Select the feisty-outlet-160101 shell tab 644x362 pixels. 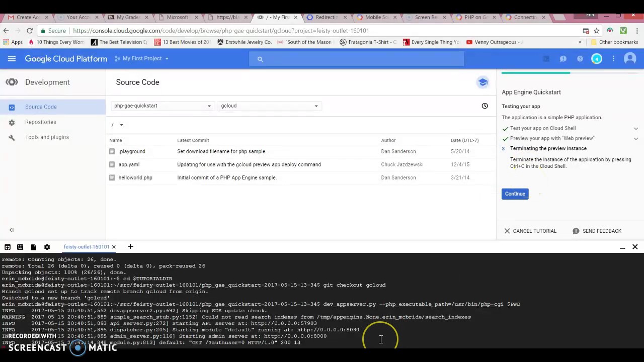point(87,247)
